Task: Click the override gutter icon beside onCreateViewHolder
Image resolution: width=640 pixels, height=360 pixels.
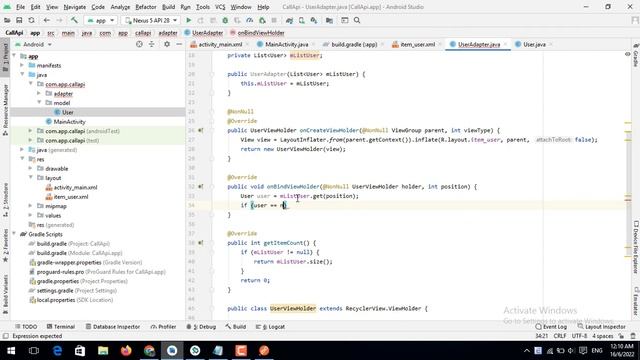Action: (x=200, y=131)
